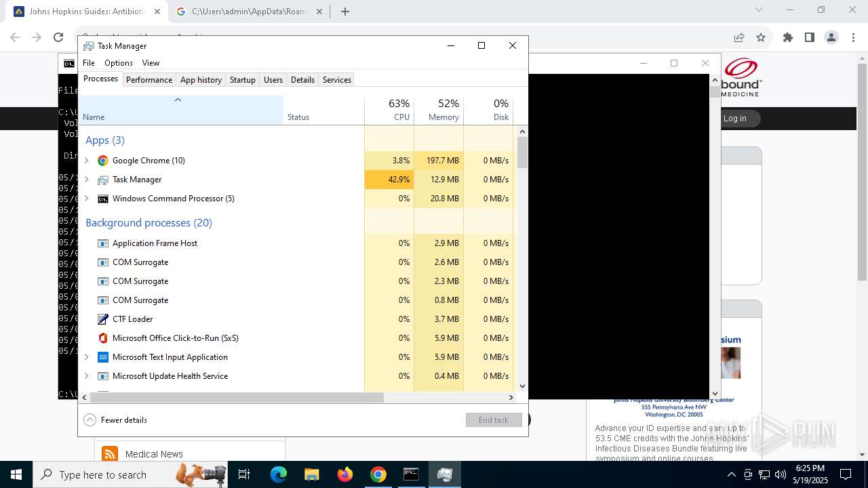Image resolution: width=868 pixels, height=488 pixels.
Task: Switch to the Performance tab
Action: click(x=149, y=80)
